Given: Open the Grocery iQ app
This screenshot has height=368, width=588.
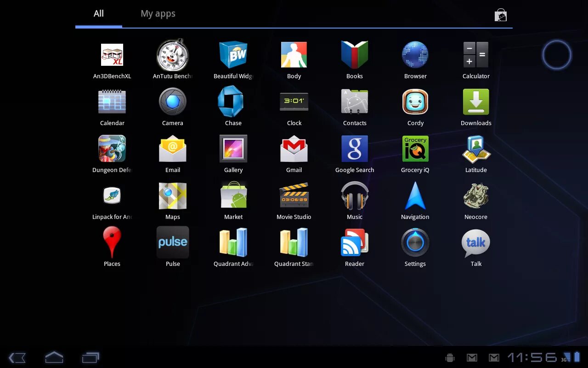Looking at the screenshot, I should (415, 149).
